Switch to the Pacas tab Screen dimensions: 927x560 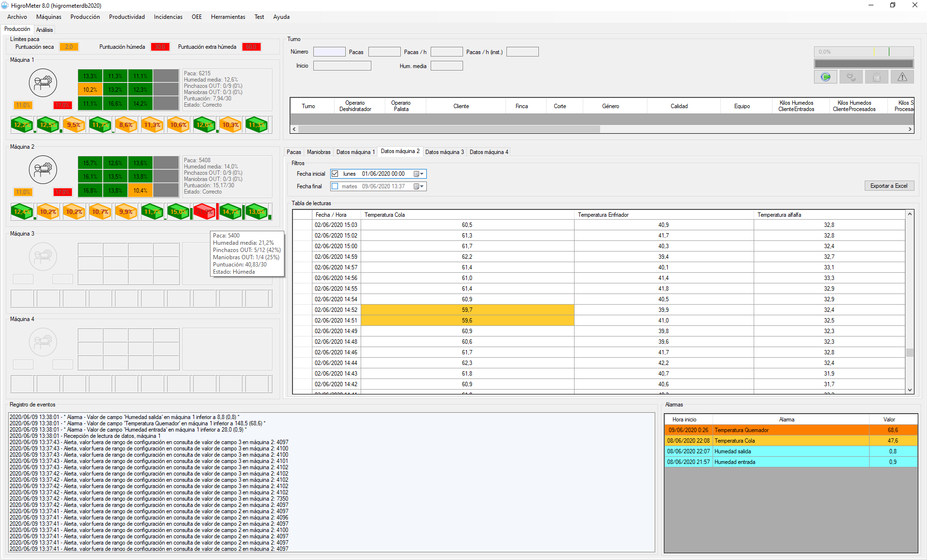294,152
